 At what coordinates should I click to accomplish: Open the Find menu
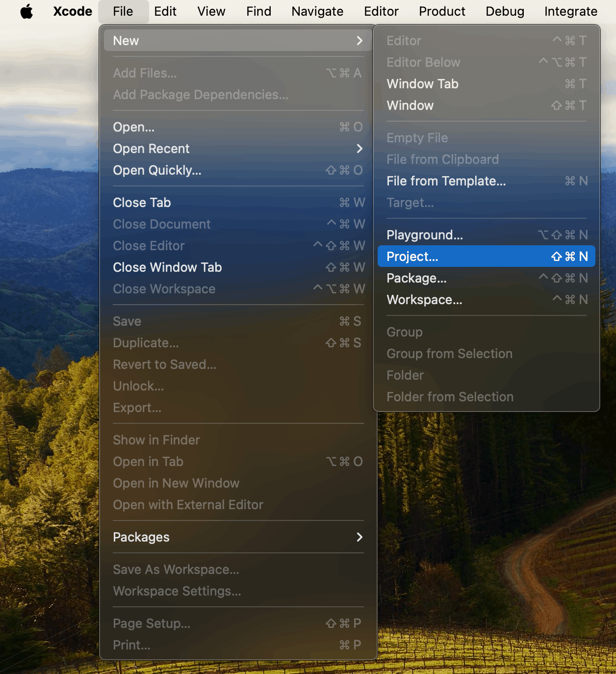pyautogui.click(x=259, y=11)
